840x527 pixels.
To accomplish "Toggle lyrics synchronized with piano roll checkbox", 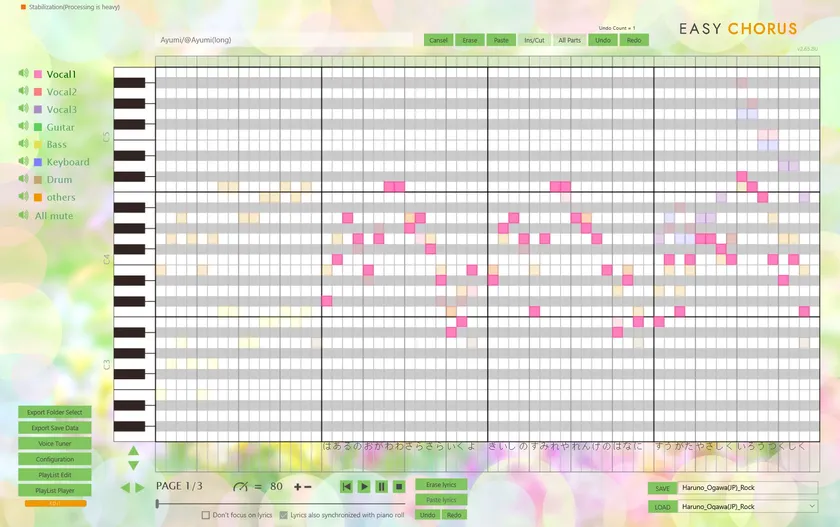I will pyautogui.click(x=283, y=515).
